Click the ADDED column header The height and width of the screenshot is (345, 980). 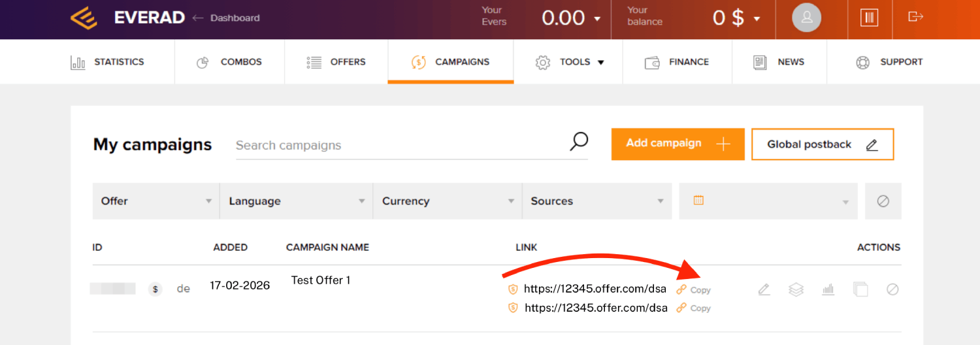(231, 248)
